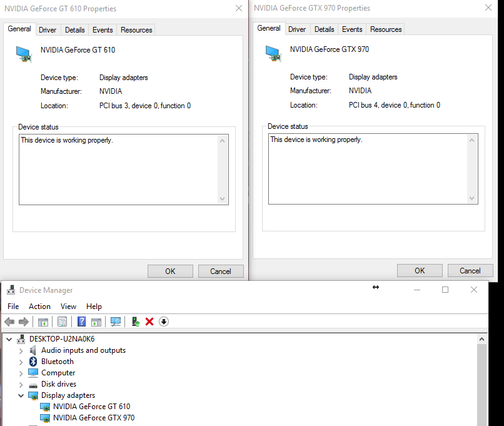Viewport: 504px width, 426px height.
Task: Click Show/Hide Console Tree toolbar icon
Action: (x=43, y=322)
